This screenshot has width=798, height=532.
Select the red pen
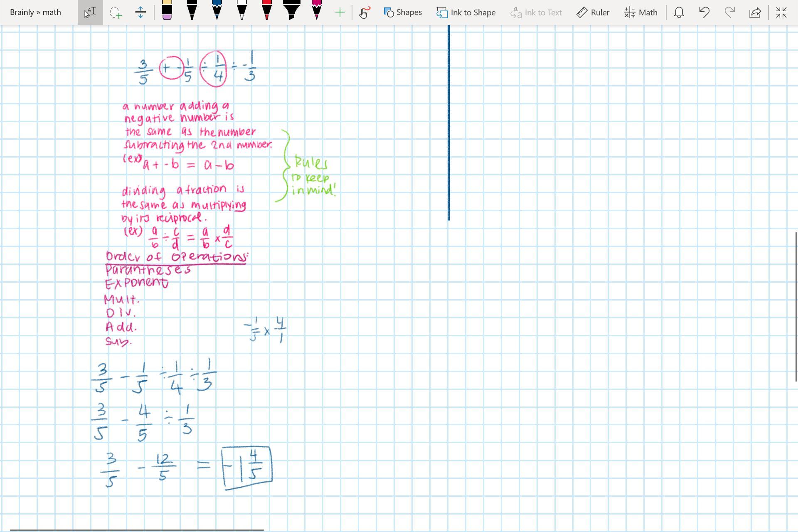pos(267,11)
